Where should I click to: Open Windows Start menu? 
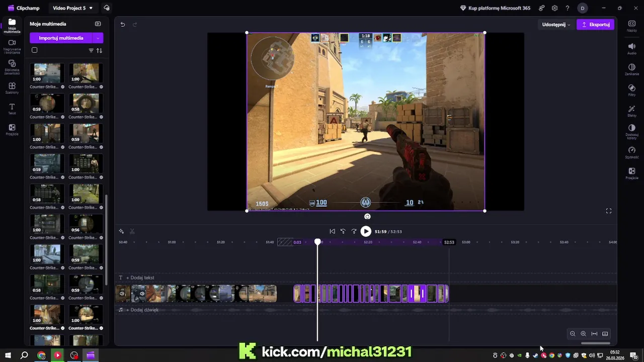8,355
